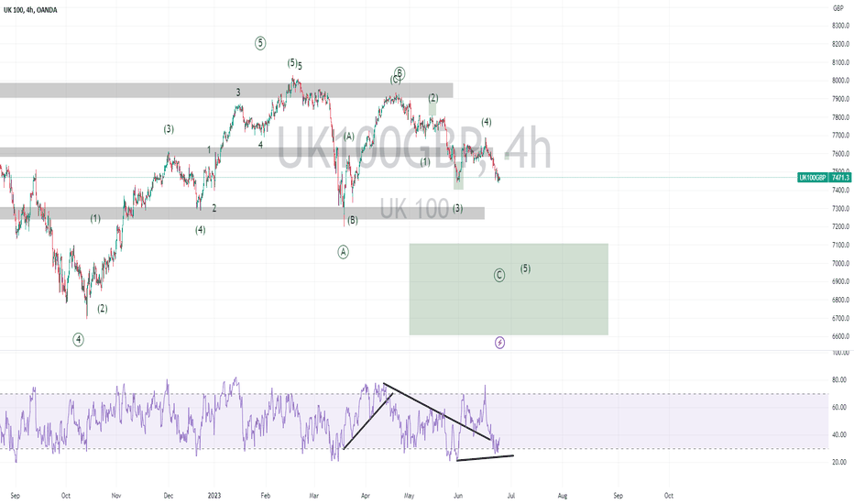This screenshot has height=504, width=854.
Task: Select the circled A wave label
Action: coord(343,252)
